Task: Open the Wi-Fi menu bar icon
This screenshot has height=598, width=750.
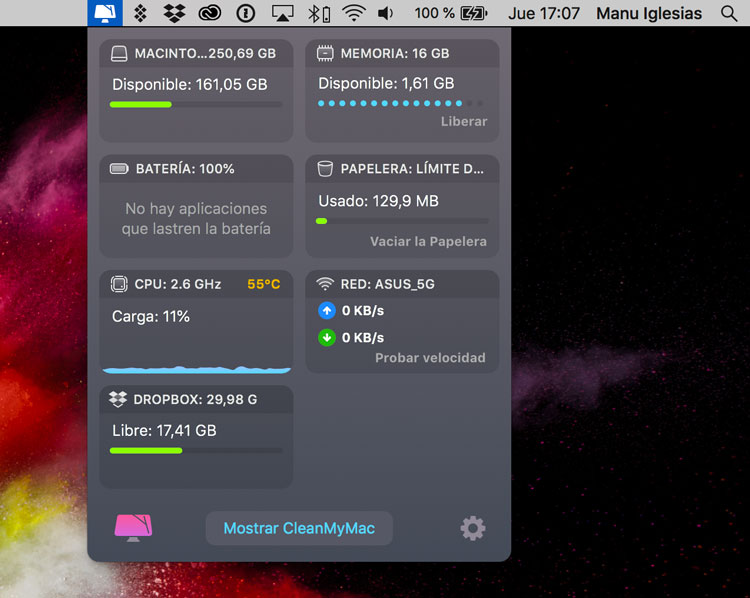Action: [x=354, y=13]
